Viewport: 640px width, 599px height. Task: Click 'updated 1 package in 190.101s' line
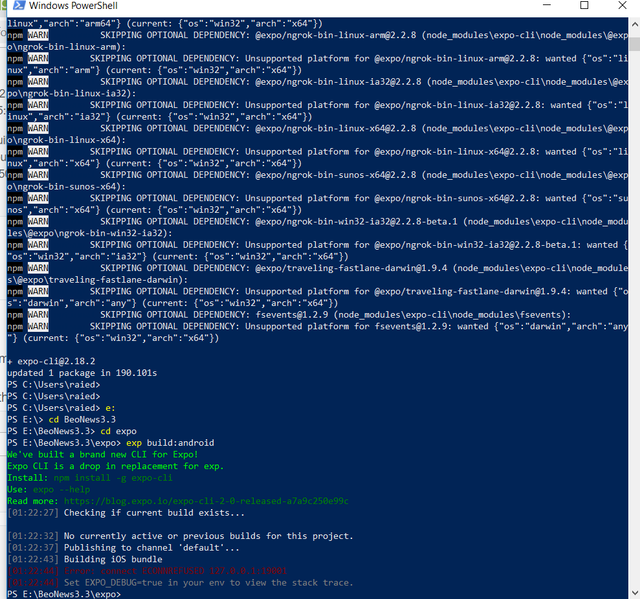click(x=82, y=373)
